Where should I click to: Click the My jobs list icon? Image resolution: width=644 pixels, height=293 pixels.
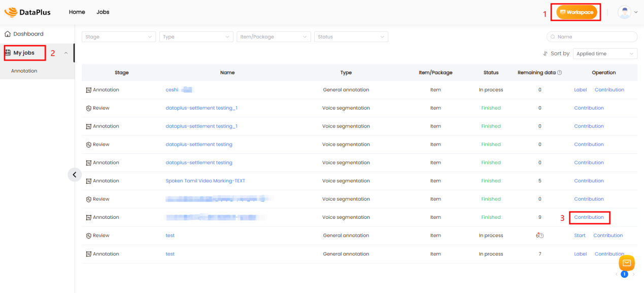[x=8, y=53]
